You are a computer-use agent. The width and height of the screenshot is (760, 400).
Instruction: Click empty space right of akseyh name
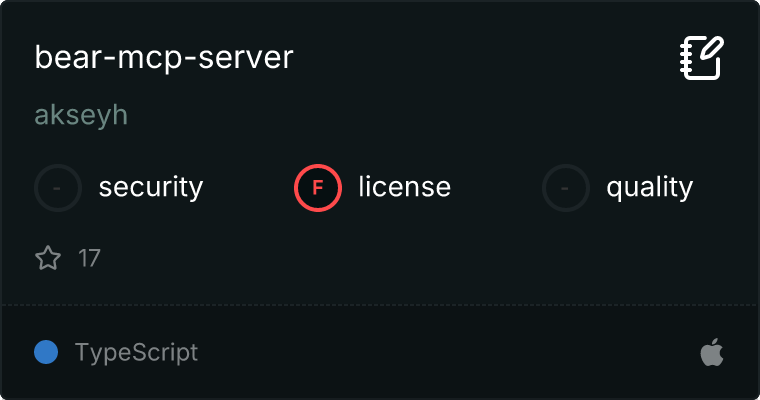pos(400,115)
